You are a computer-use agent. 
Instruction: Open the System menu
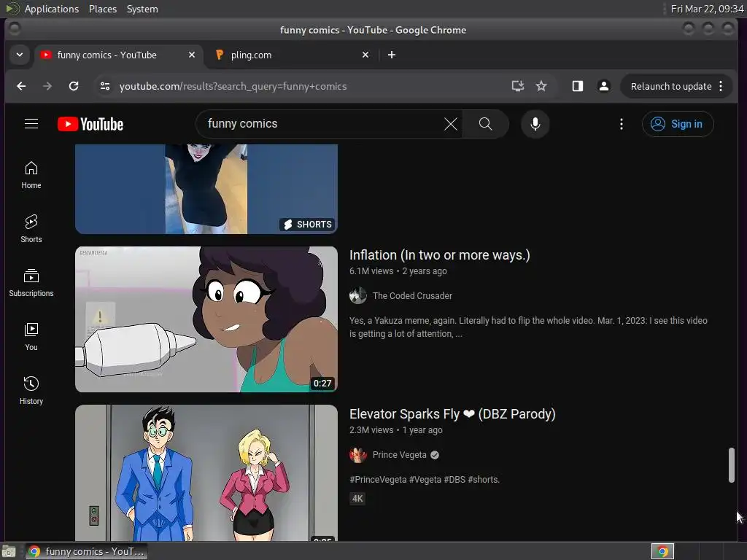142,9
